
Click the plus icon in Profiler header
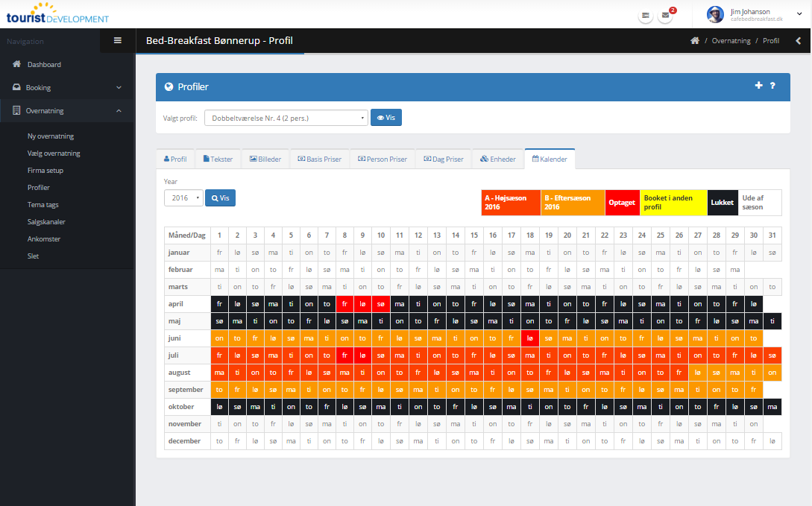tap(759, 86)
